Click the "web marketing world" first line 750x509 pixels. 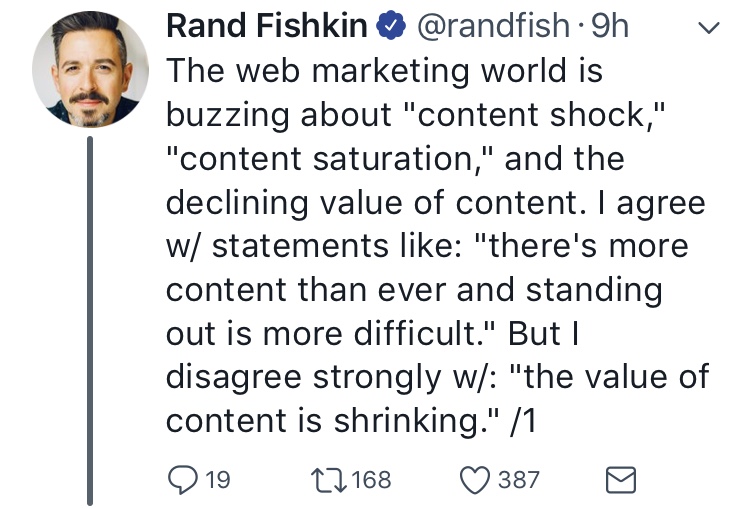(x=384, y=71)
